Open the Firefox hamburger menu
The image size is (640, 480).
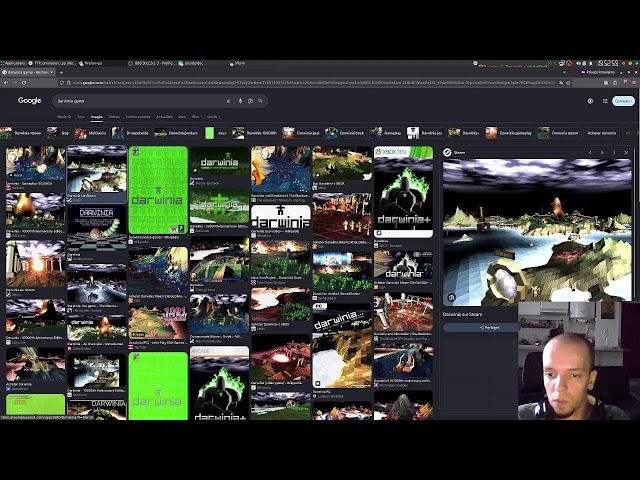tap(633, 83)
